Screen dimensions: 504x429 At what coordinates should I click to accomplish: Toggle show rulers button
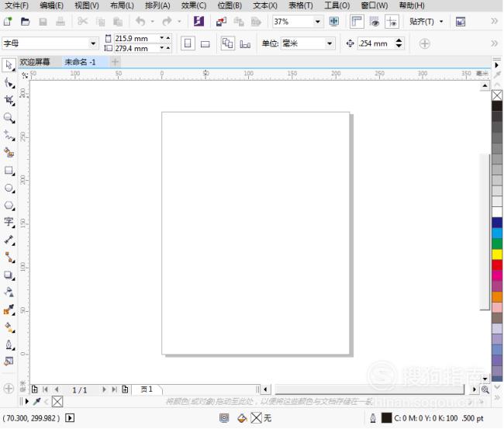coord(357,22)
